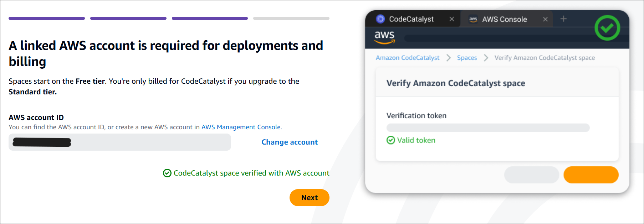Open a new browser tab with the plus icon

pos(563,19)
